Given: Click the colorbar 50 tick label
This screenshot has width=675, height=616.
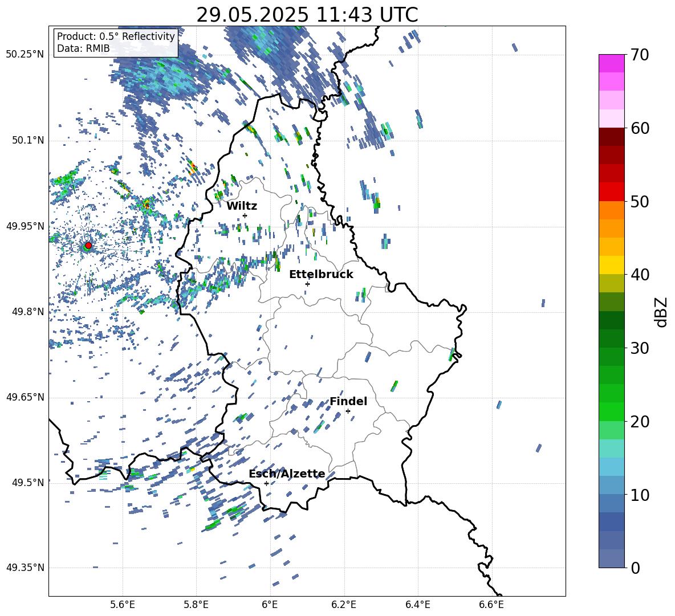Looking at the screenshot, I should click(640, 202).
